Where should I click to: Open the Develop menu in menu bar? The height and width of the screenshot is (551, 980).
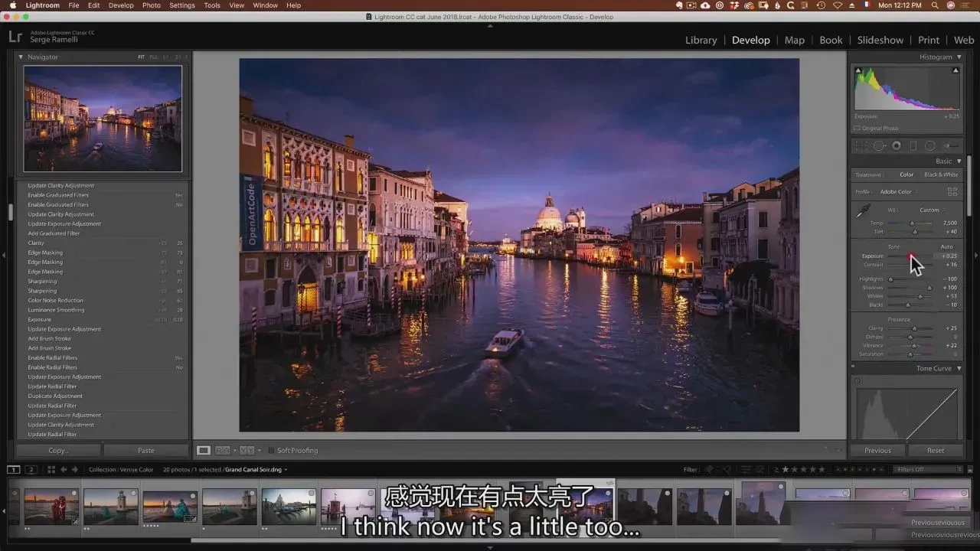pyautogui.click(x=121, y=5)
